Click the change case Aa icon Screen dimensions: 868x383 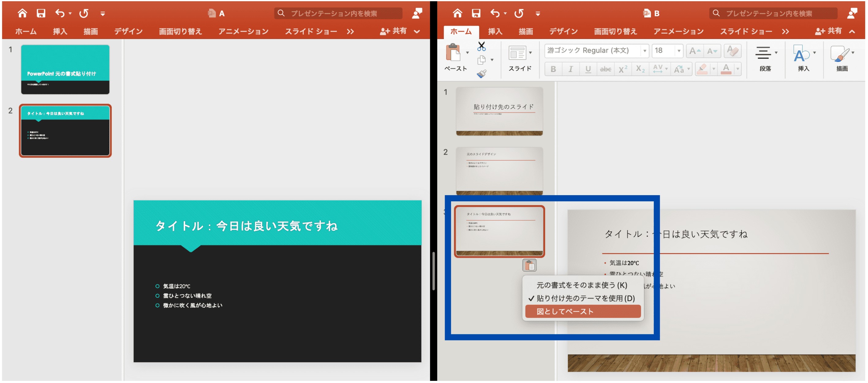click(679, 69)
